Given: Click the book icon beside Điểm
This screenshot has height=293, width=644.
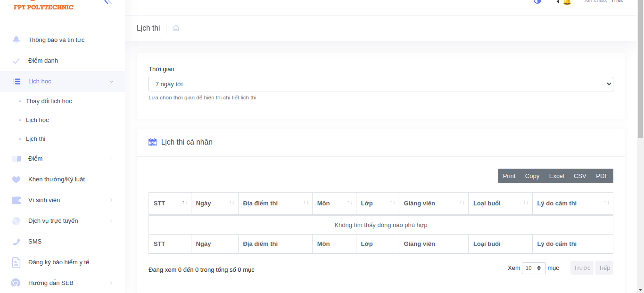Looking at the screenshot, I should click(17, 159).
